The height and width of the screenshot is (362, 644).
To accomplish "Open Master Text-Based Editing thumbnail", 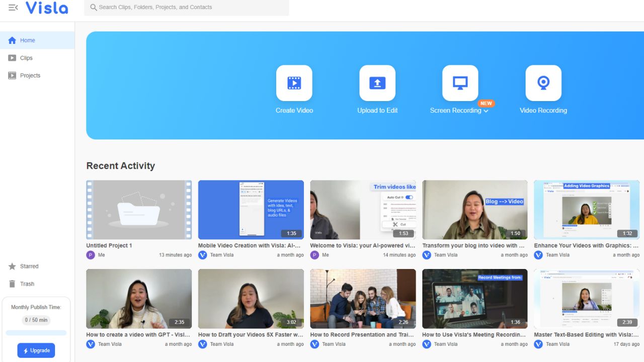I will click(x=587, y=299).
